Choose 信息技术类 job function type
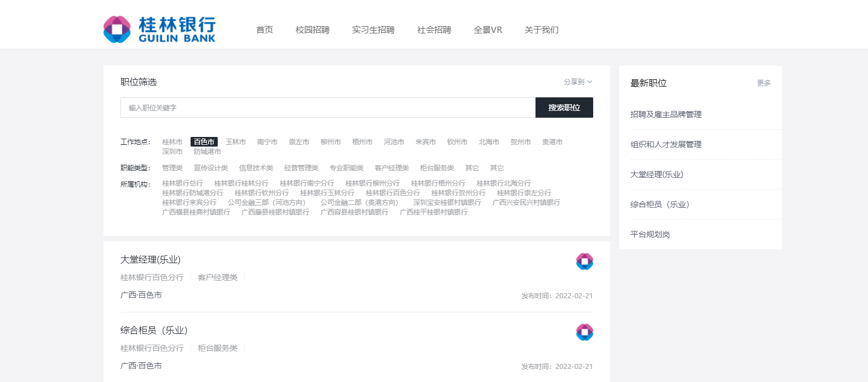Screen dimensions: 868x382 256,168
